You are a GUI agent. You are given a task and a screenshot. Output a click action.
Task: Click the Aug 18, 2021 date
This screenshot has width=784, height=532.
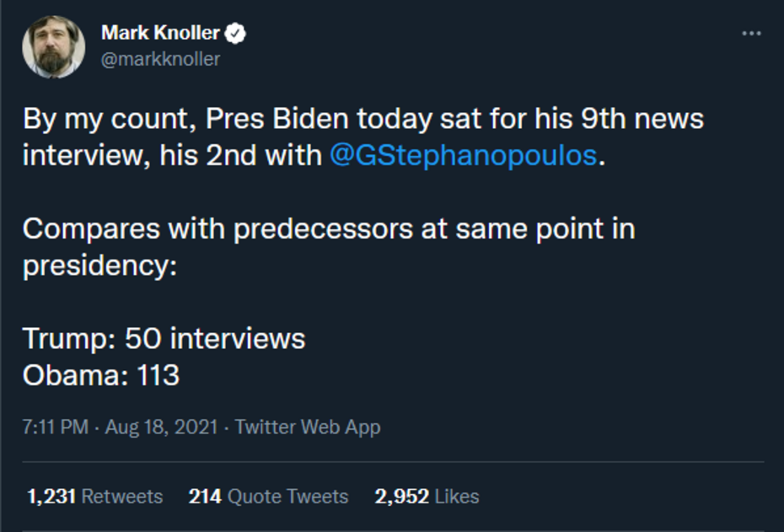click(161, 427)
